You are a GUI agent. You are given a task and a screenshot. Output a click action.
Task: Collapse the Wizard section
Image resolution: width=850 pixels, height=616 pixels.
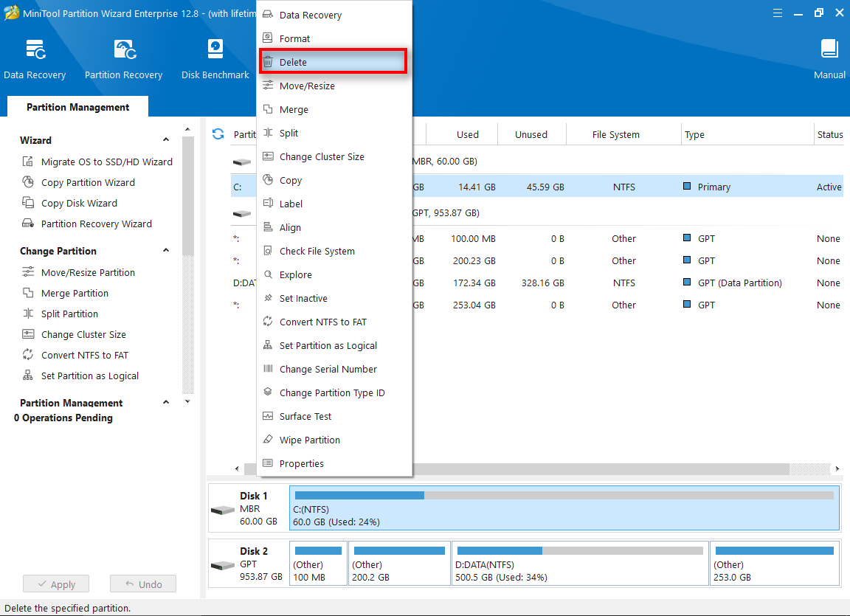(166, 140)
